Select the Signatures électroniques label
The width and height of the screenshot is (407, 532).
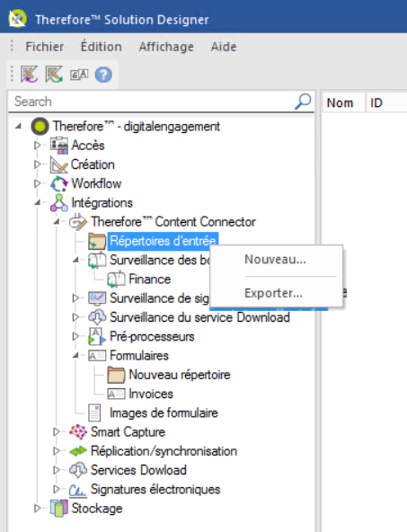(155, 489)
